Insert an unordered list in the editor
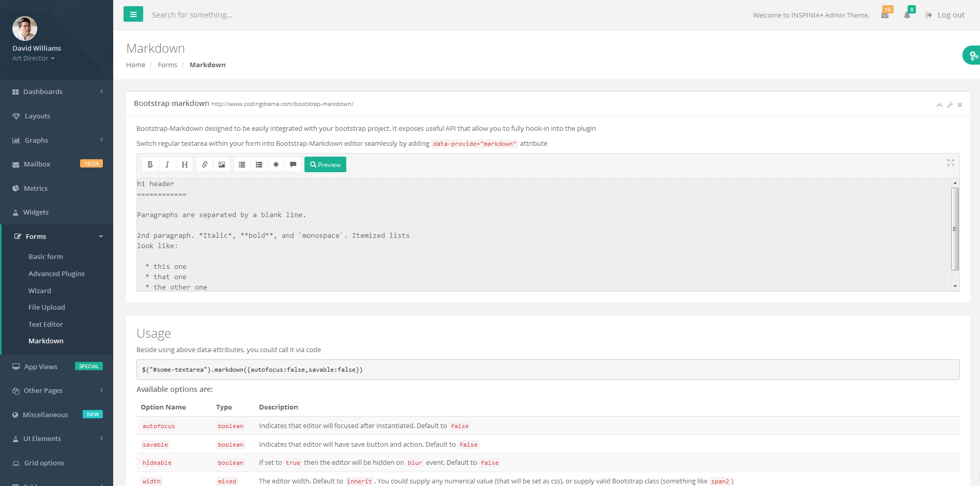This screenshot has width=980, height=486. [x=242, y=164]
